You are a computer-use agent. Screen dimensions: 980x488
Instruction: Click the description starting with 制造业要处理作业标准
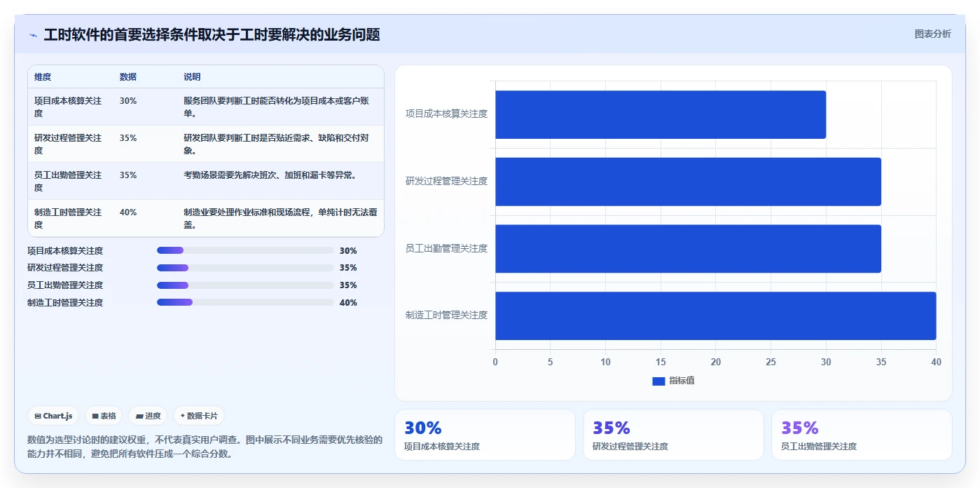[x=280, y=219]
